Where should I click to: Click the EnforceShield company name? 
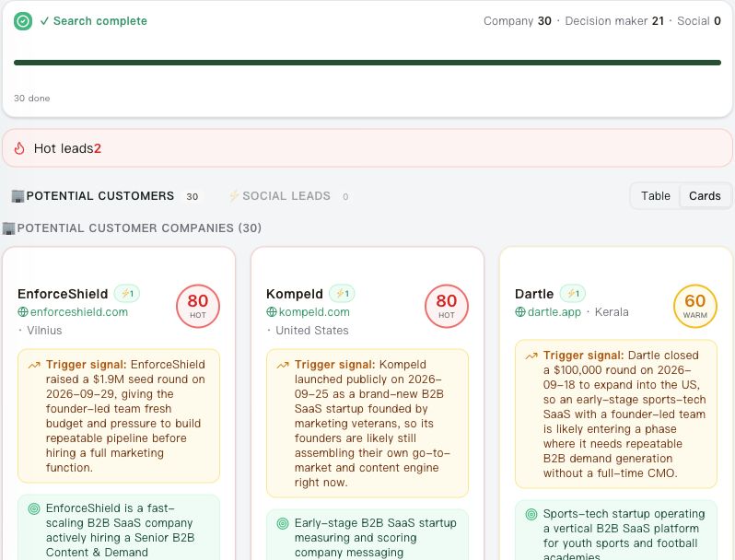(63, 294)
